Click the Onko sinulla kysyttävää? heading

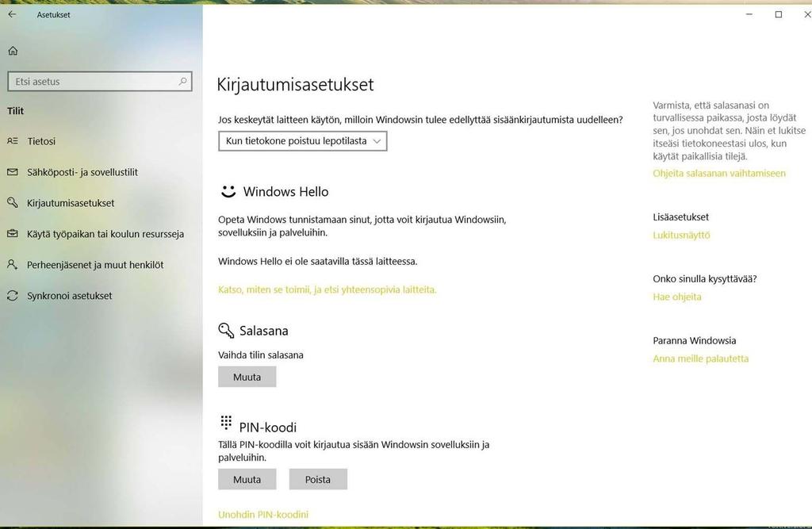coord(705,278)
